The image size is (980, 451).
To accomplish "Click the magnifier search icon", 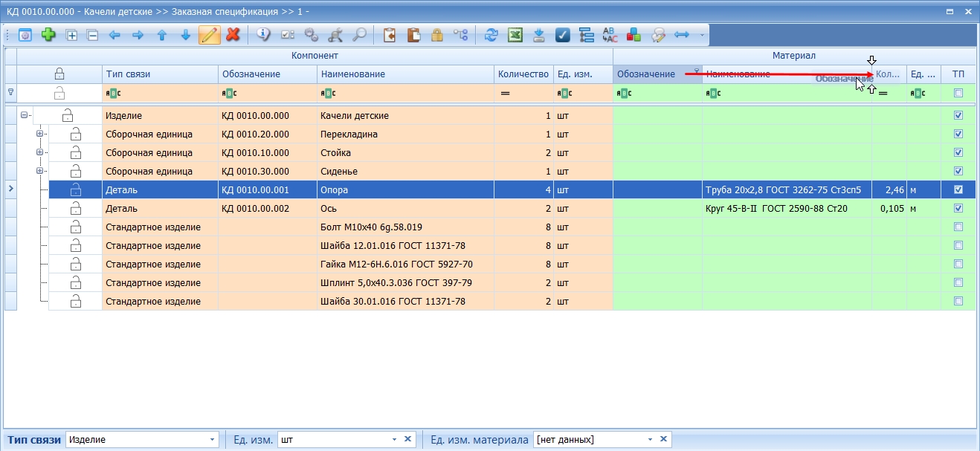I will tap(359, 35).
